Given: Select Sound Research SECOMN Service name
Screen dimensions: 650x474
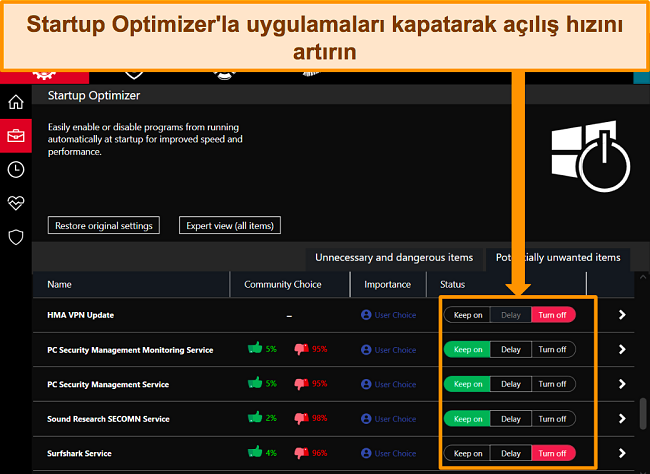Looking at the screenshot, I should click(x=108, y=419).
